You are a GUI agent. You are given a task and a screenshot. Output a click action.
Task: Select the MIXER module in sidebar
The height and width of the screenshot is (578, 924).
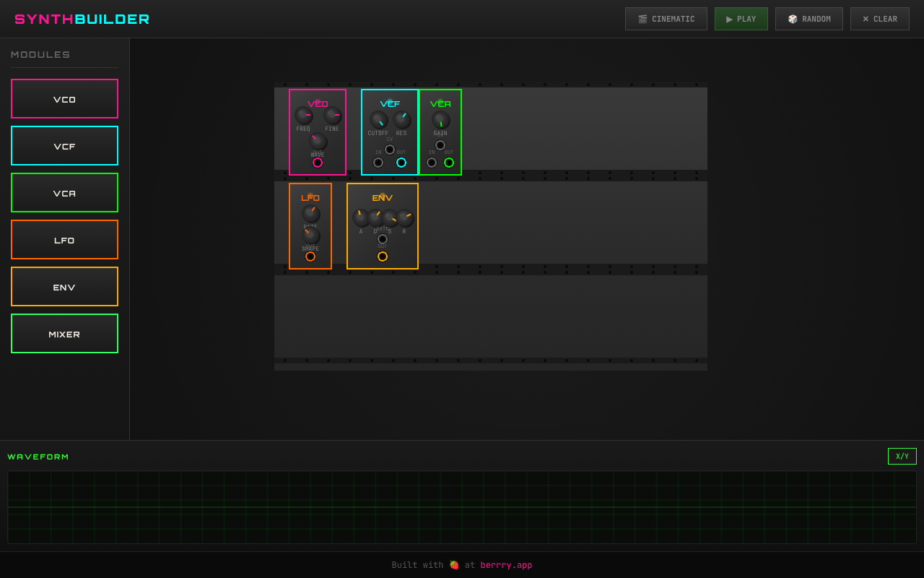64,333
